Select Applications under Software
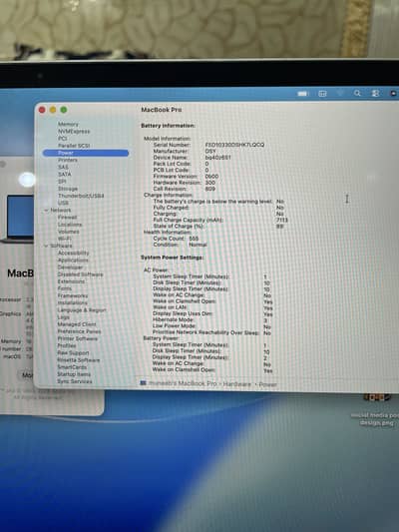 [x=73, y=261]
